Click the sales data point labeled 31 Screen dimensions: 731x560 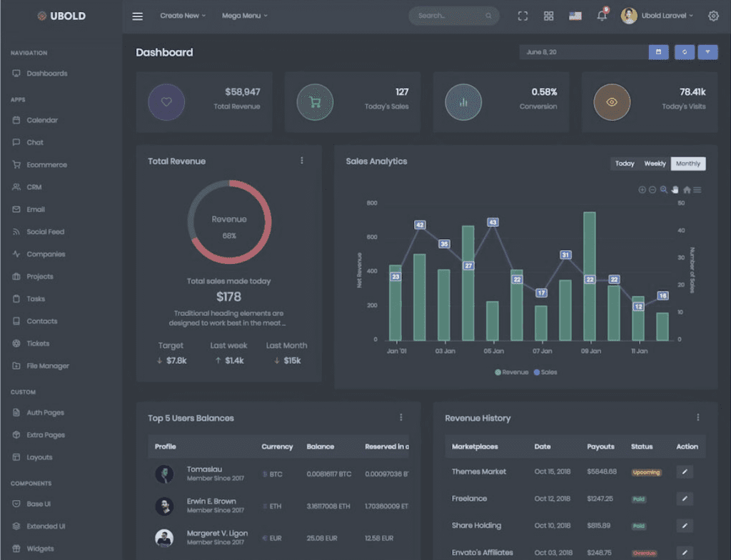click(x=565, y=255)
